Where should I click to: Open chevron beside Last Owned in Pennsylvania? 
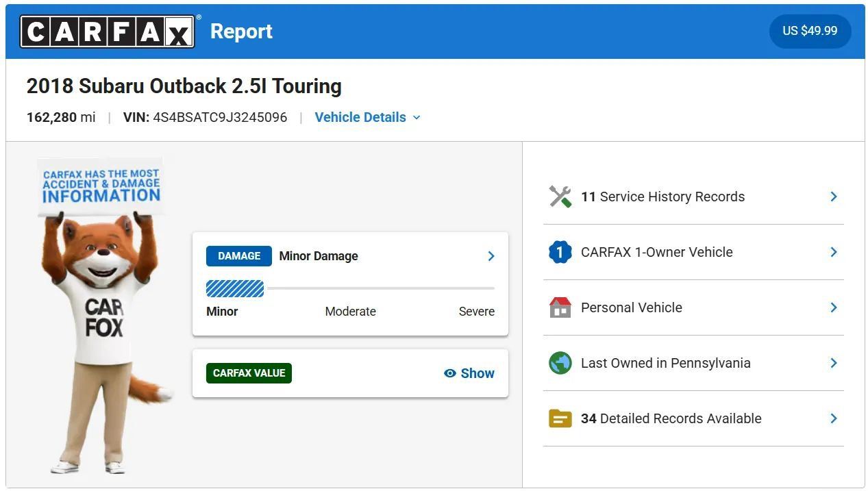834,363
